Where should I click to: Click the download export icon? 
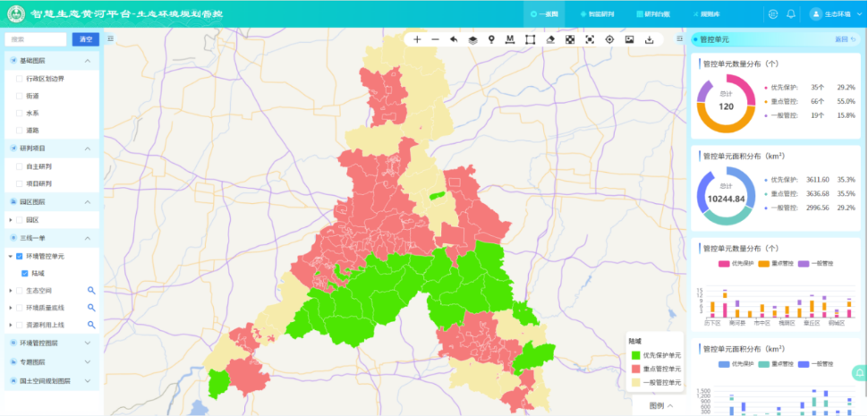(x=649, y=39)
